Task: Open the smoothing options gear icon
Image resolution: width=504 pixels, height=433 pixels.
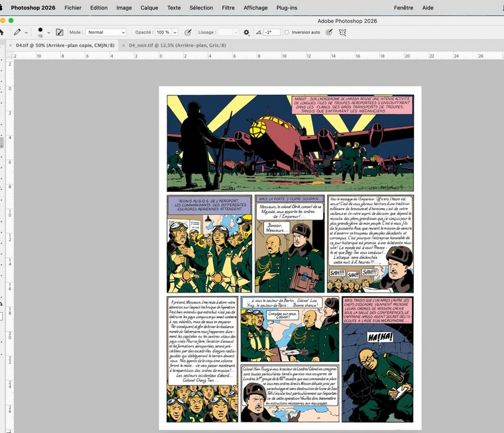Action: tap(247, 32)
